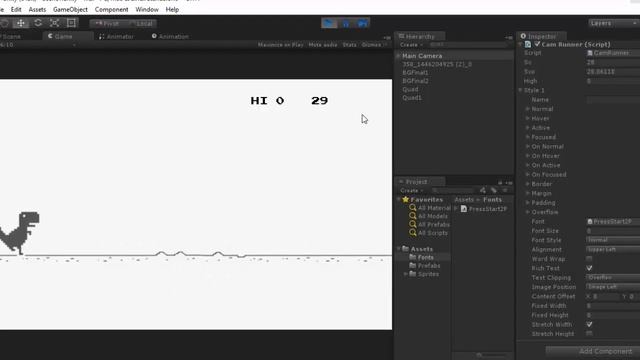Switch to the Animator tab

pyautogui.click(x=116, y=36)
